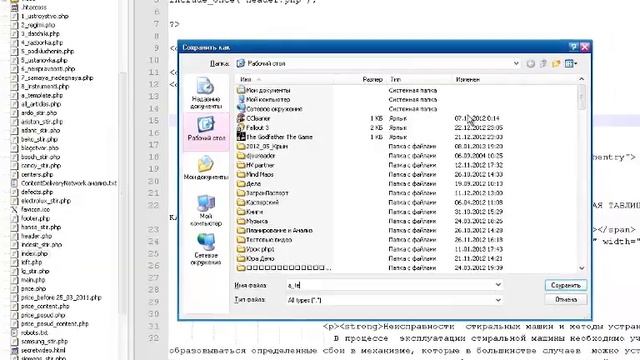
Task: Click the Сохранить button
Action: point(566,285)
